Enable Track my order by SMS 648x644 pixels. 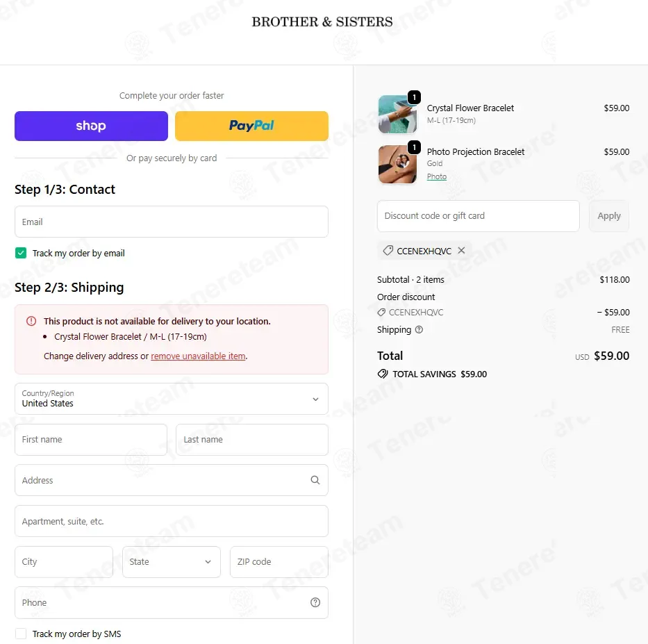(x=21, y=634)
